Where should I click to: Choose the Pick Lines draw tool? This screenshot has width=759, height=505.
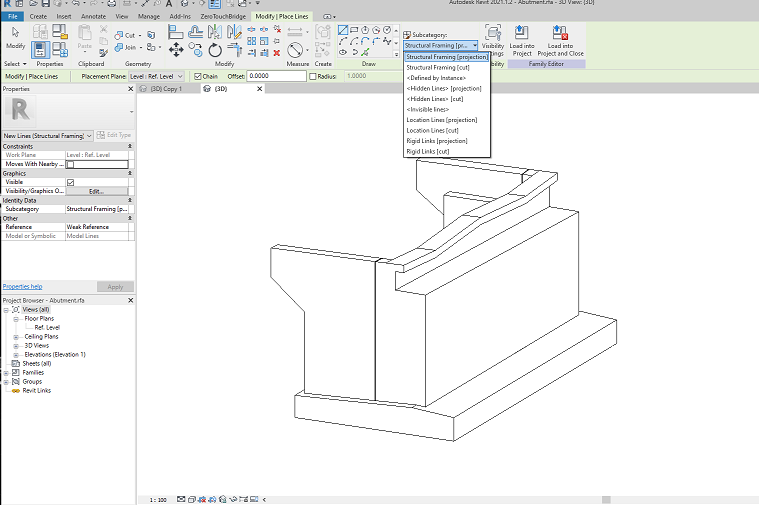tap(365, 52)
